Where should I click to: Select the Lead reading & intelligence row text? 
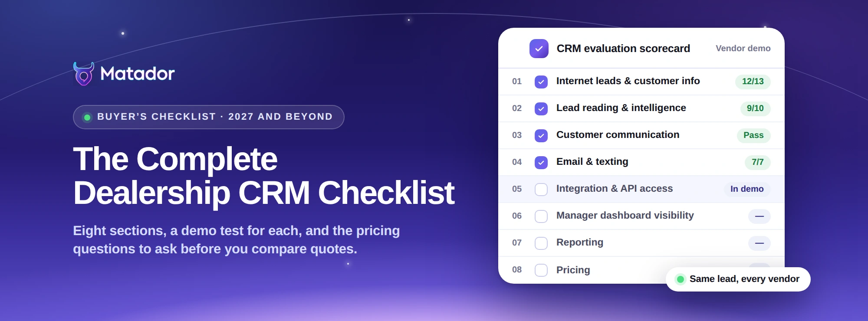[621, 108]
